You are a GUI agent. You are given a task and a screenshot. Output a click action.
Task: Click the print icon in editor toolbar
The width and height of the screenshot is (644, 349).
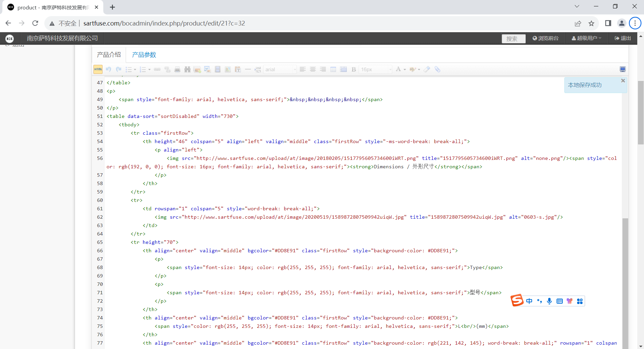tap(177, 69)
